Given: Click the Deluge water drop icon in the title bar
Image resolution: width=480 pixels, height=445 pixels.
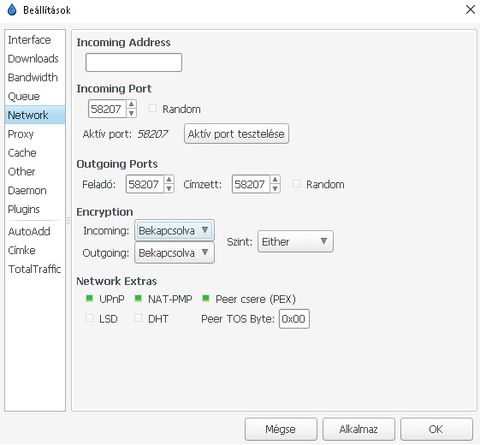Looking at the screenshot, I should (12, 10).
